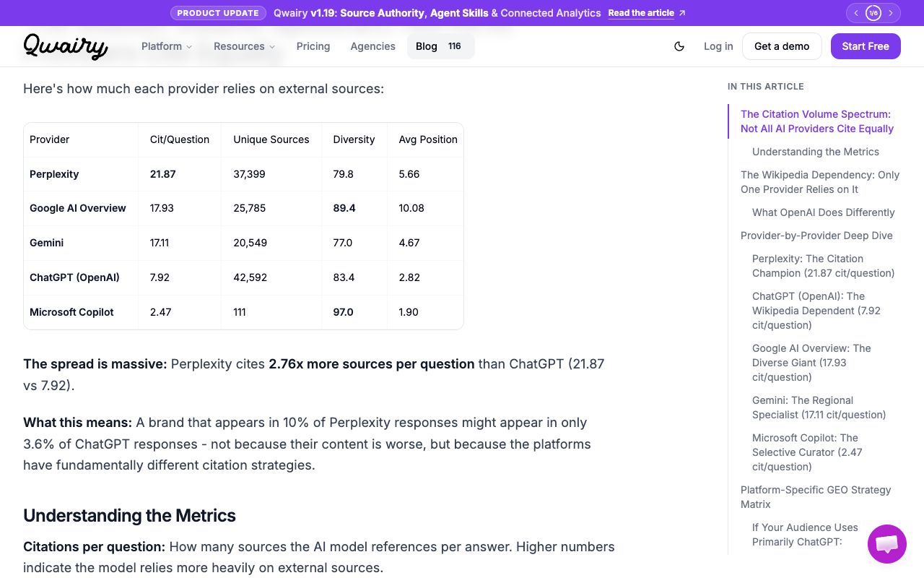Image resolution: width=924 pixels, height=578 pixels.
Task: Click the Avg Position column header
Action: (428, 139)
